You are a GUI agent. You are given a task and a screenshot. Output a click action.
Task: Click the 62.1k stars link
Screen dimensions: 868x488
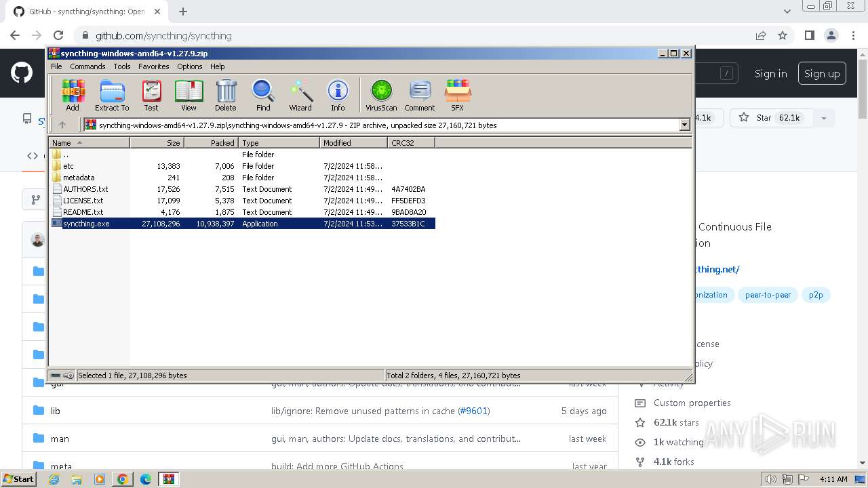click(676, 422)
